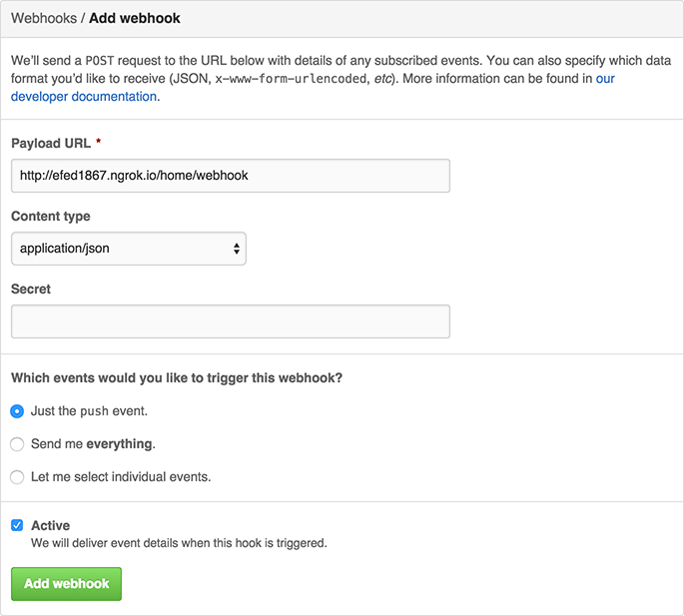Click the 'Which events would you like' heading
The height and width of the screenshot is (616, 684).
(176, 378)
